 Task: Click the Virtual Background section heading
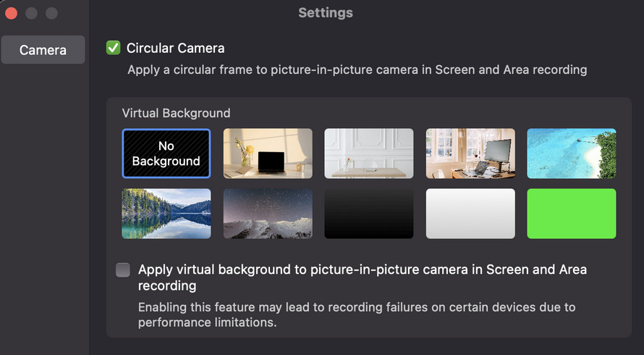176,113
